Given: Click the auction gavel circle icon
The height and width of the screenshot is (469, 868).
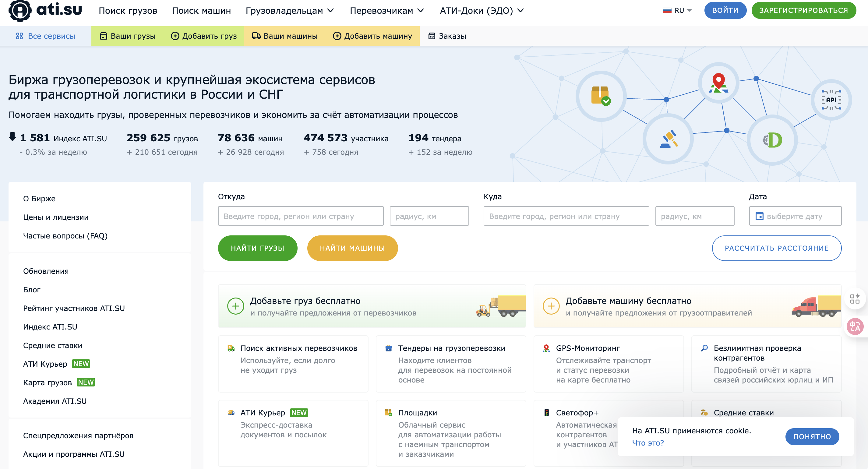Looking at the screenshot, I should [668, 139].
